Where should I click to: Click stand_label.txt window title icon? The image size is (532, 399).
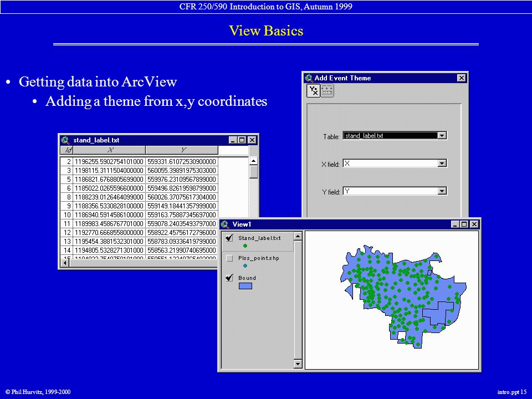[65, 140]
